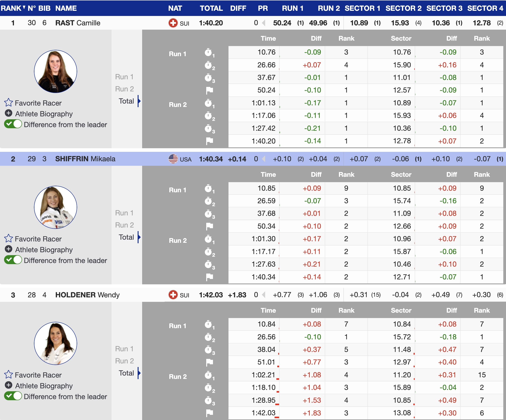Viewport: 506px width, 420px height.
Task: Click Holdener's Favorite Racer star icon
Action: pos(9,374)
